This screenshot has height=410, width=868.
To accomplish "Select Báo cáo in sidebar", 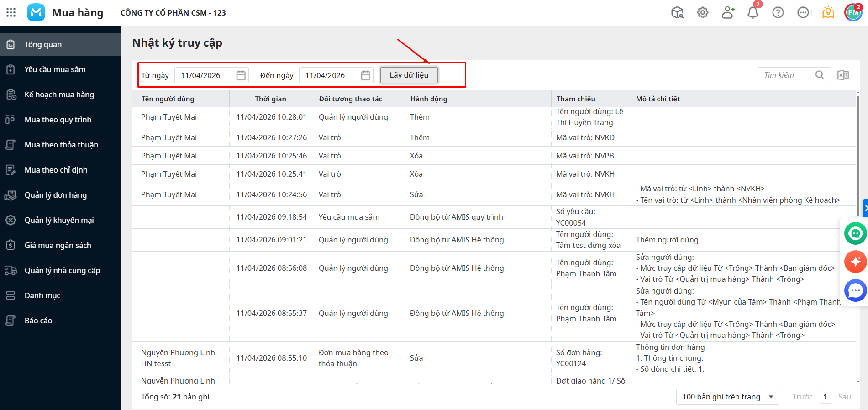I will 38,321.
